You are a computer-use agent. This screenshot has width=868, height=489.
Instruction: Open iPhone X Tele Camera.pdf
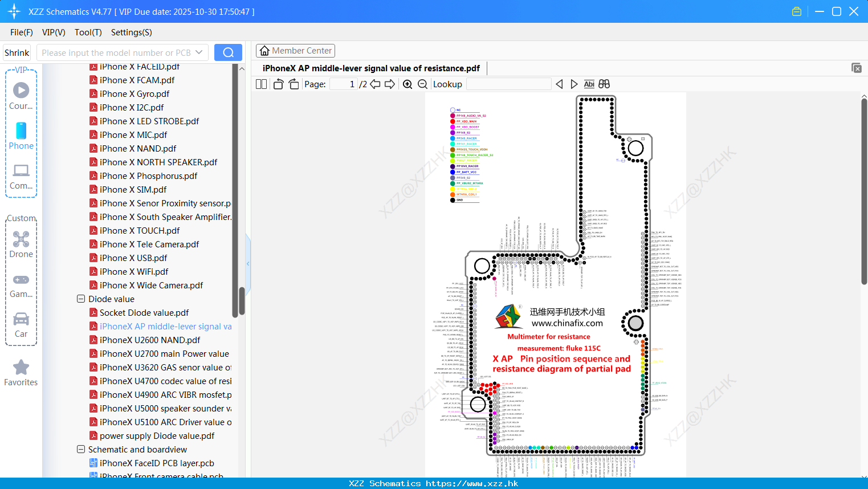click(149, 244)
